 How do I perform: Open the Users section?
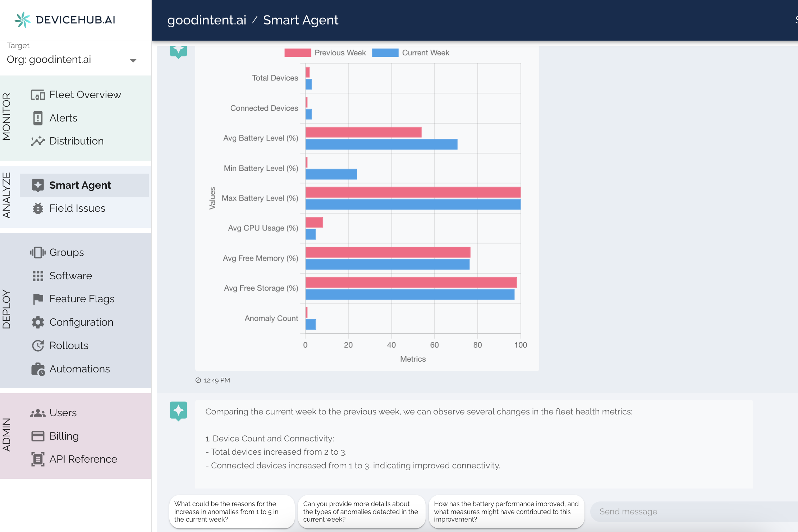click(x=63, y=413)
